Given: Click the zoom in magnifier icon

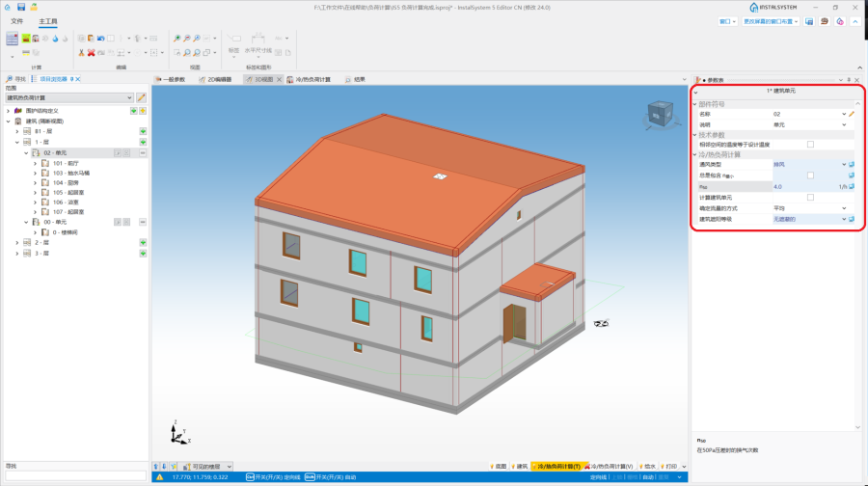Looking at the screenshot, I should click(x=176, y=39).
